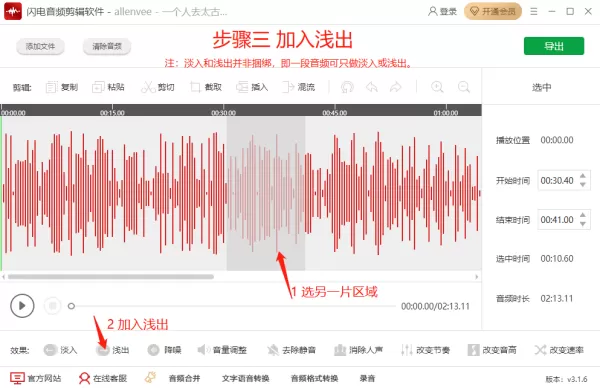Click the Undo arrow icon

click(372, 87)
